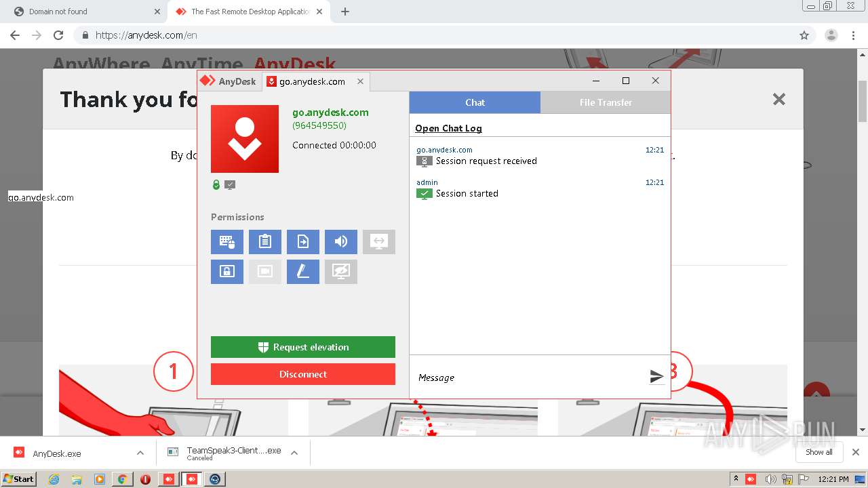Toggle lock desktop on session end permission
Screen dimensions: 868x488
(227, 272)
